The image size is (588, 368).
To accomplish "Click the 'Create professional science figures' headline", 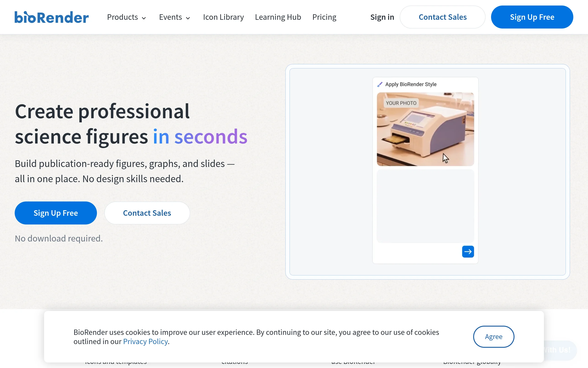I will point(131,124).
